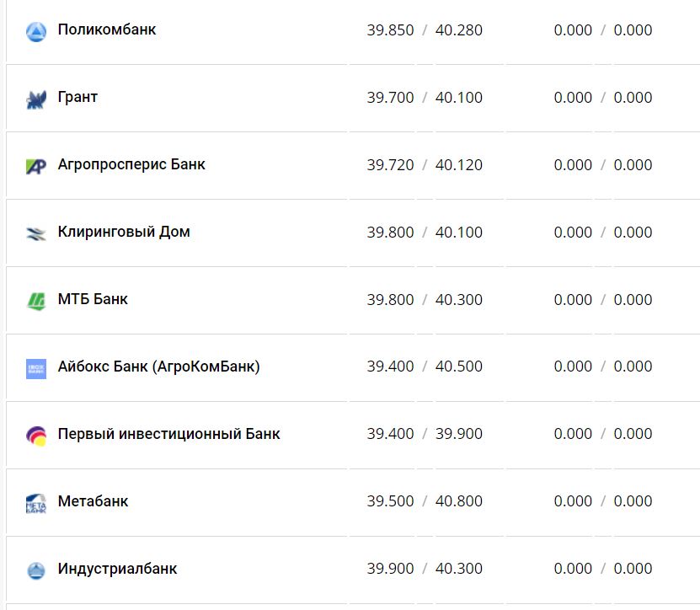
Task: Click the Грант bank logo icon
Action: [x=36, y=99]
